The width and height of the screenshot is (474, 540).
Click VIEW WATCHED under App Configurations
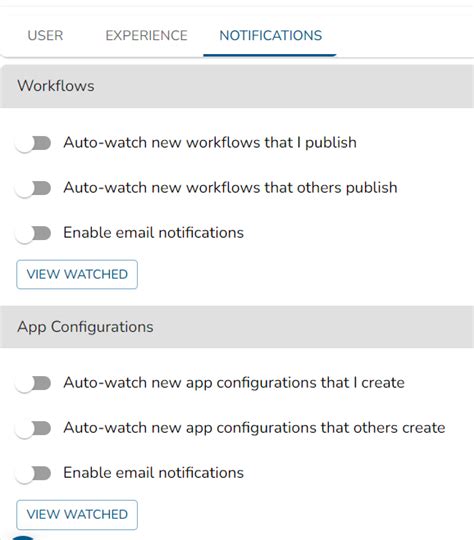(77, 515)
